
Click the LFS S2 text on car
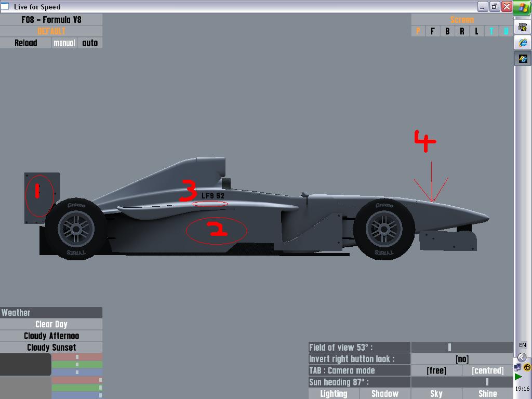click(x=212, y=196)
